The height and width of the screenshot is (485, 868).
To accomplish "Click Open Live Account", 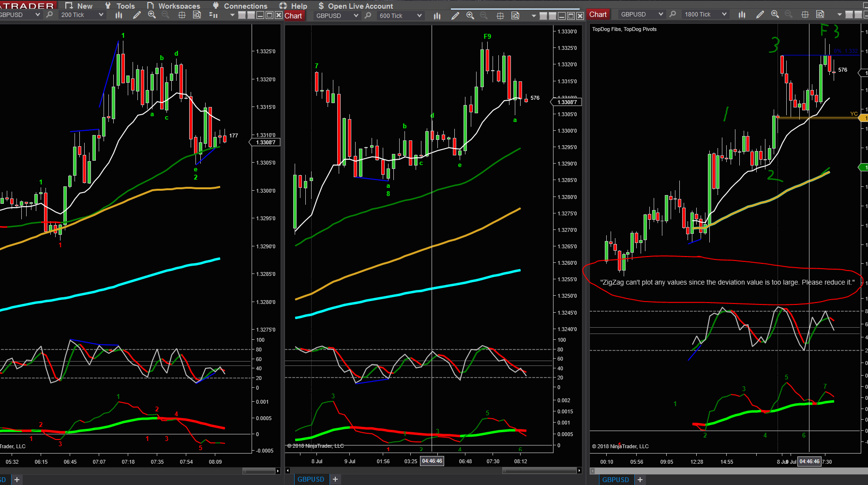I will (x=356, y=6).
